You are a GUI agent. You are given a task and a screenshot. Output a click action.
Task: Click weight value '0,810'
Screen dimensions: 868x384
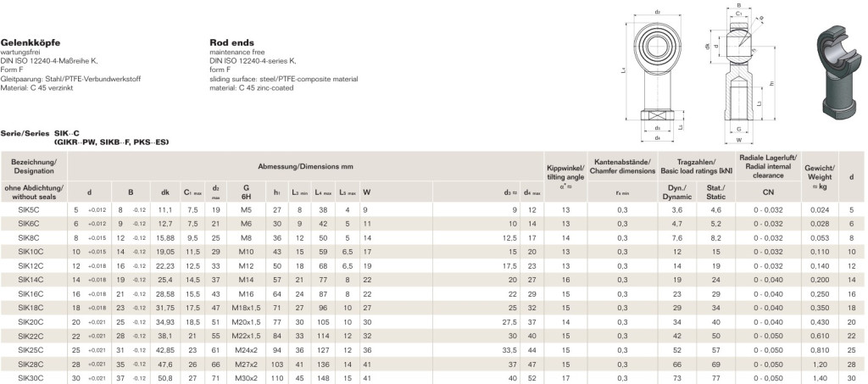820,350
